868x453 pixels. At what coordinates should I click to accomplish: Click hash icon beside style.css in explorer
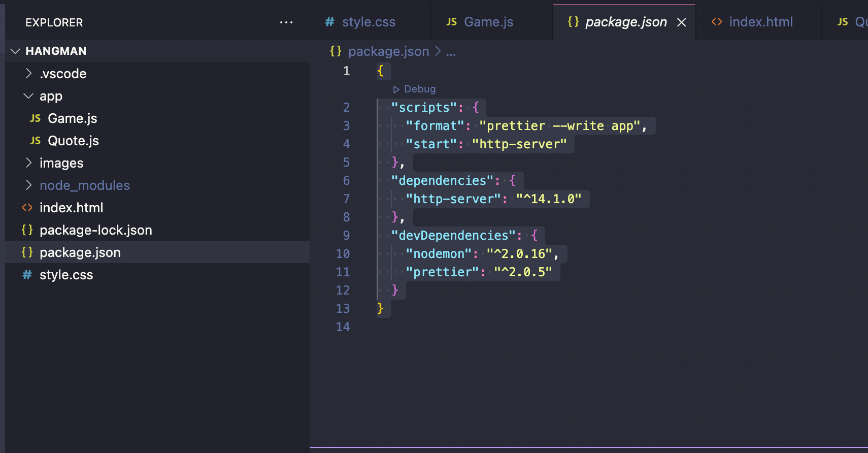[27, 275]
